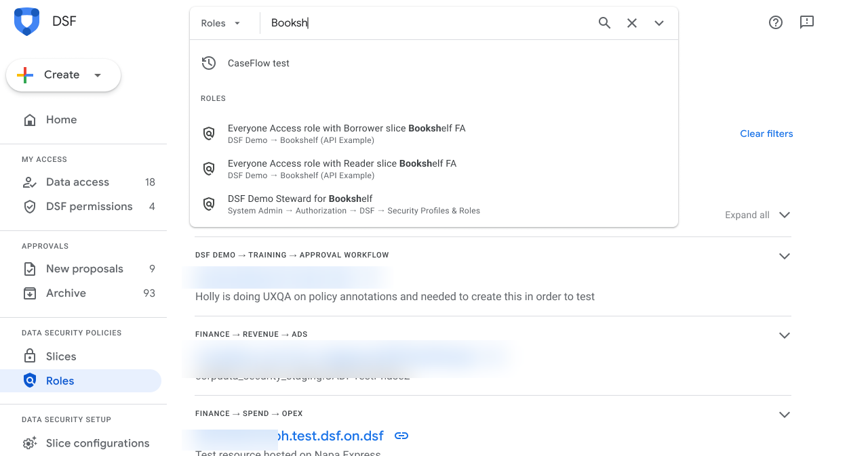Click the copy link icon beside dsf.on.dsf
Viewport: 868px width, 456px height.
coord(401,436)
